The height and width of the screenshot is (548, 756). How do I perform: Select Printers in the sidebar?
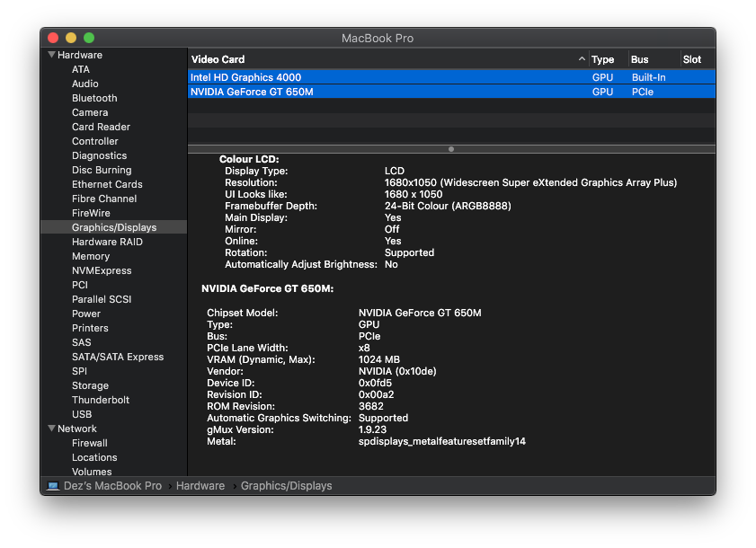click(x=90, y=328)
